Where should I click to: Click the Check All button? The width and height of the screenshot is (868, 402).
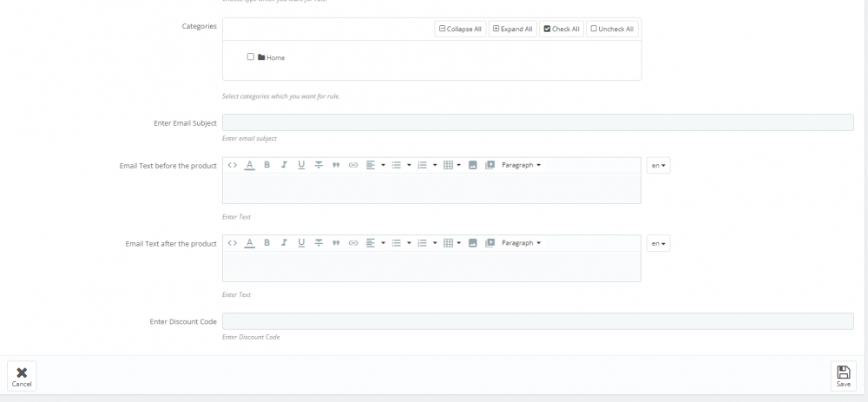tap(562, 29)
